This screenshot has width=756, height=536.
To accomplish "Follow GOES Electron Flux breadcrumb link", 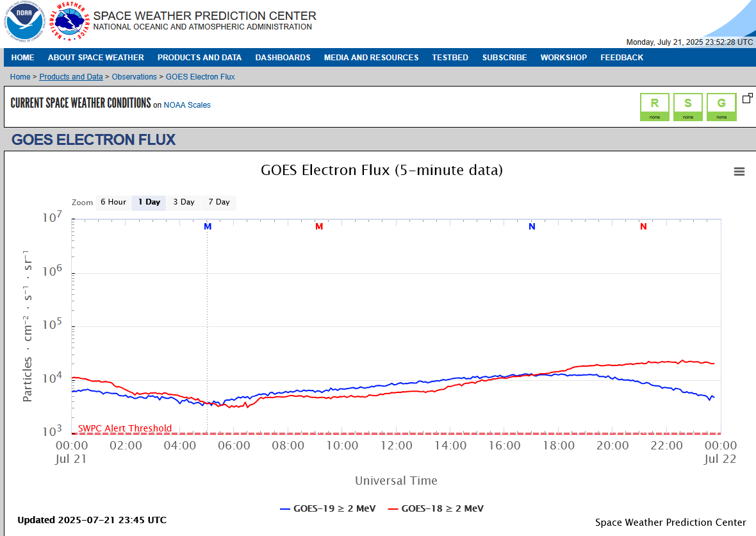I will pyautogui.click(x=200, y=77).
